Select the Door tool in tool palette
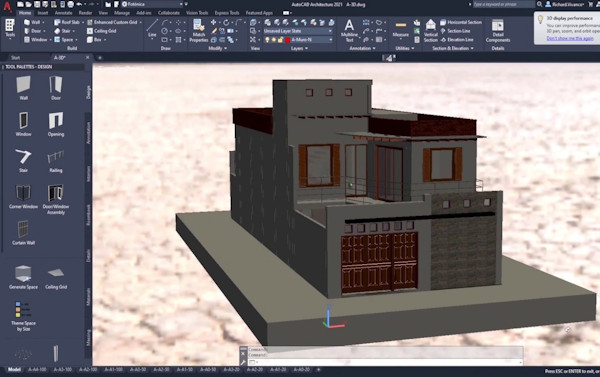The image size is (600, 377). coord(56,88)
